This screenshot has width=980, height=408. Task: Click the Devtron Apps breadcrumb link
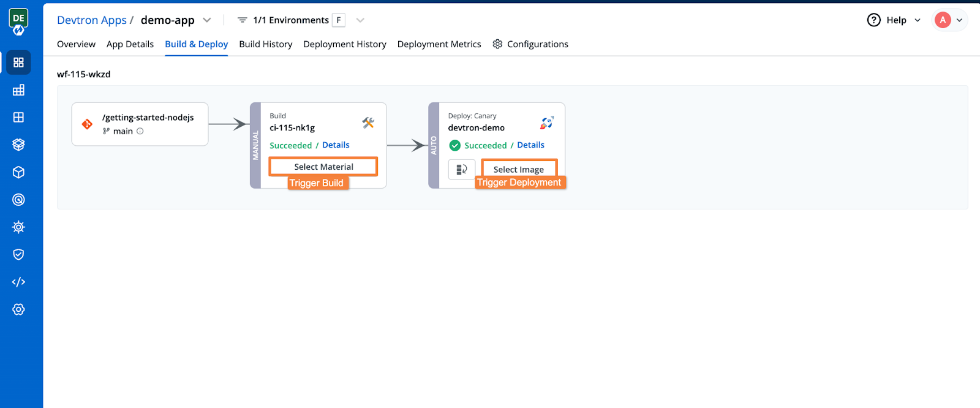[92, 20]
